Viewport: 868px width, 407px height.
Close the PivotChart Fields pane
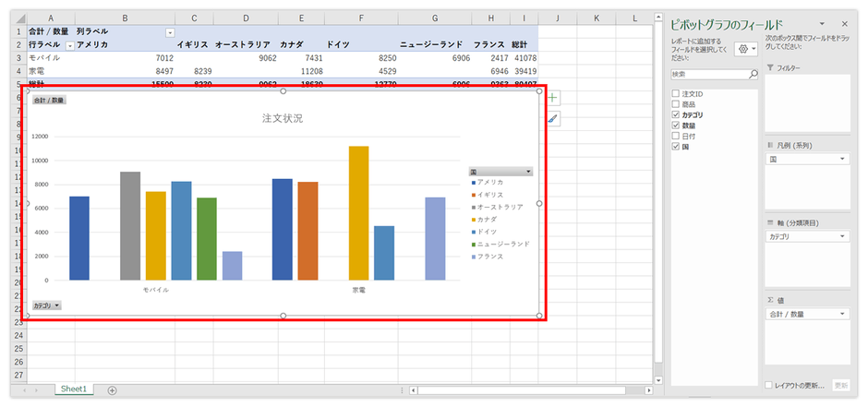click(x=844, y=23)
